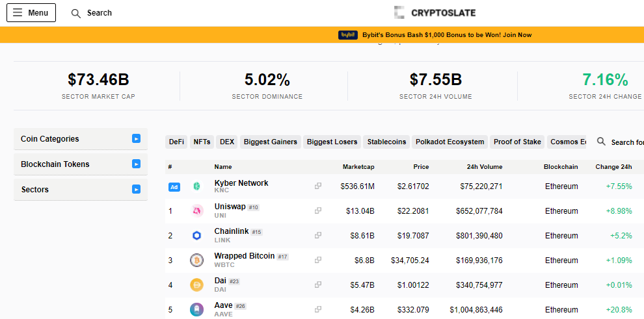Open the hamburger Menu button
Viewport: 644px width, 319px height.
pyautogui.click(x=31, y=13)
